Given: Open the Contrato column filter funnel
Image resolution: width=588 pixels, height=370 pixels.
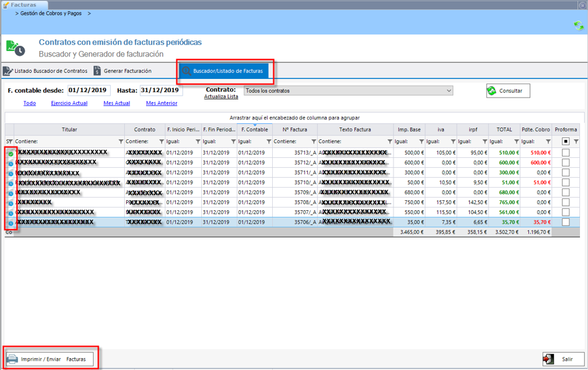Looking at the screenshot, I should [161, 141].
